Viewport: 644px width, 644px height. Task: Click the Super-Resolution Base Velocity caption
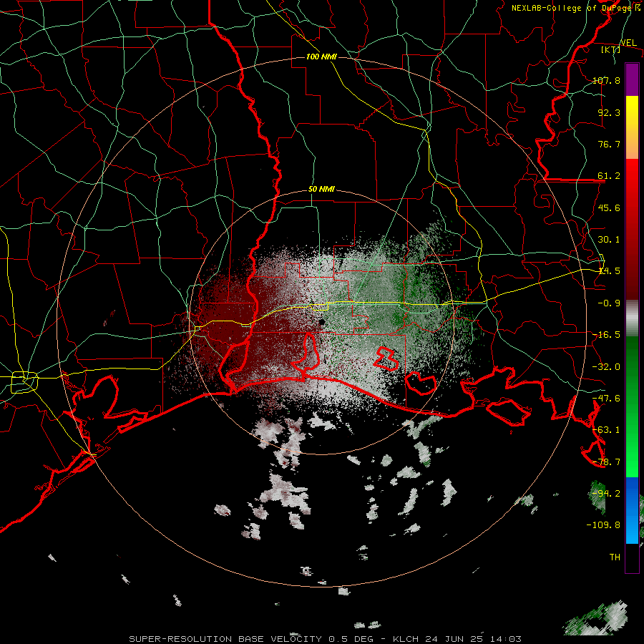(x=326, y=639)
